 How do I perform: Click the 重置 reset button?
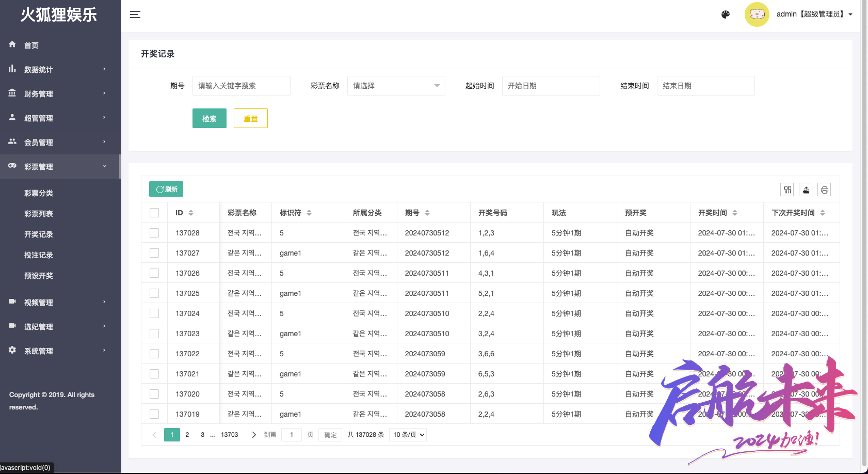coord(251,118)
